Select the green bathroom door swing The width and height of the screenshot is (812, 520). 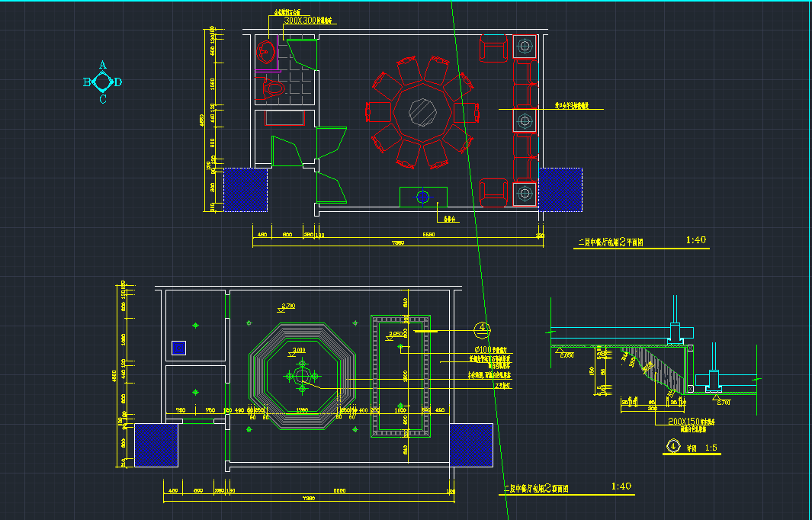pyautogui.click(x=301, y=54)
